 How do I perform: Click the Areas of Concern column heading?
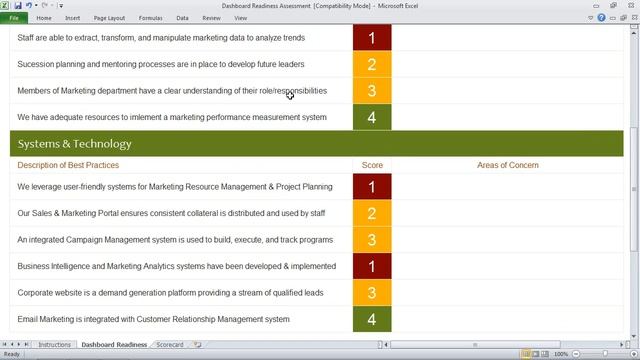pos(508,165)
